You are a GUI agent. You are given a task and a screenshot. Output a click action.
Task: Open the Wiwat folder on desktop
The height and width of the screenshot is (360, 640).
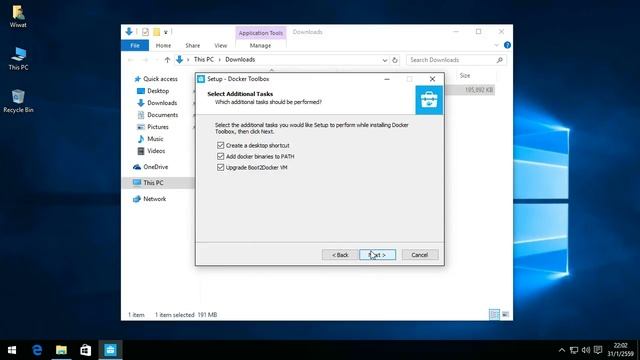18,16
